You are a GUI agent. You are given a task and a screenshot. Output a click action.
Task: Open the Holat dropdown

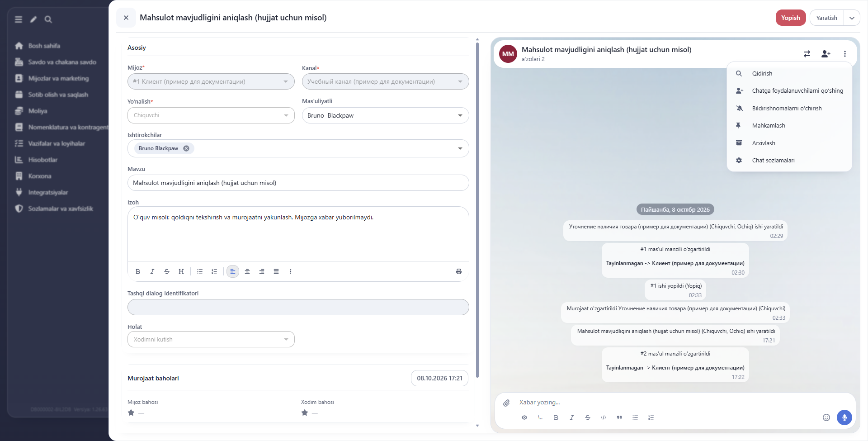click(x=211, y=339)
